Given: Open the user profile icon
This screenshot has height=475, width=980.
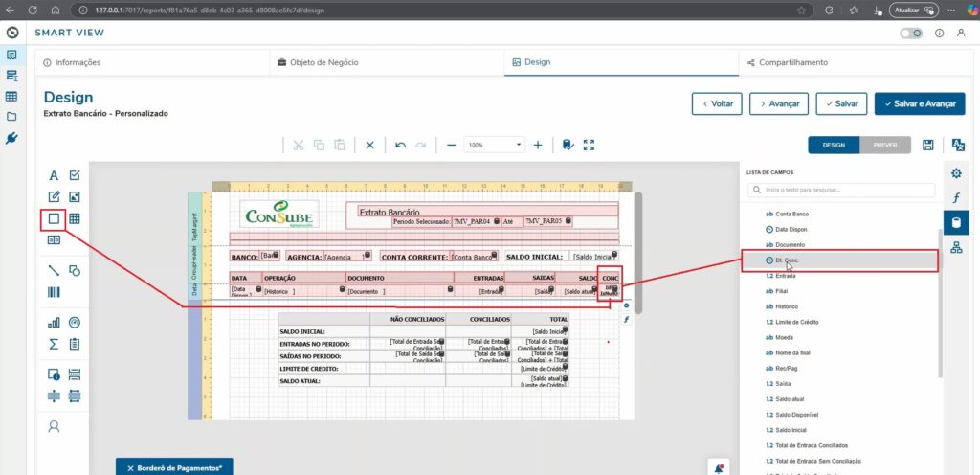Looking at the screenshot, I should tap(961, 34).
